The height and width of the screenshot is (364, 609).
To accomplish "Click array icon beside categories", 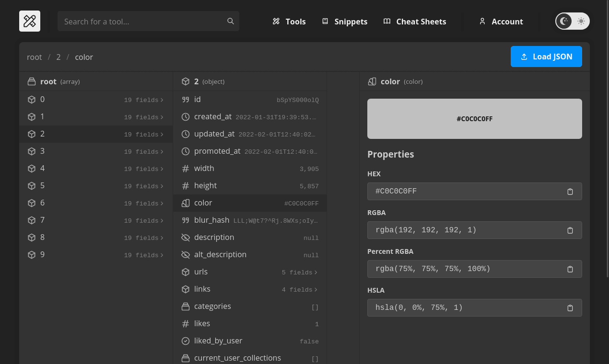I will [186, 307].
